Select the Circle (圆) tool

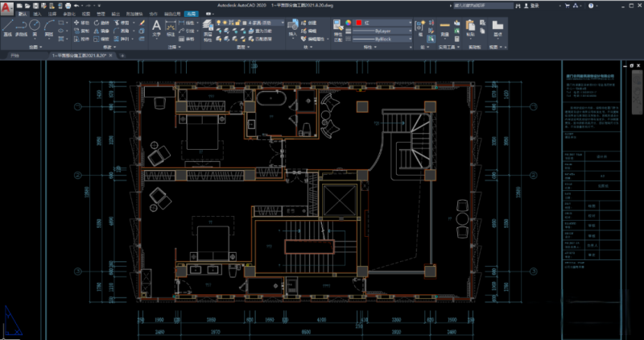pyautogui.click(x=36, y=27)
